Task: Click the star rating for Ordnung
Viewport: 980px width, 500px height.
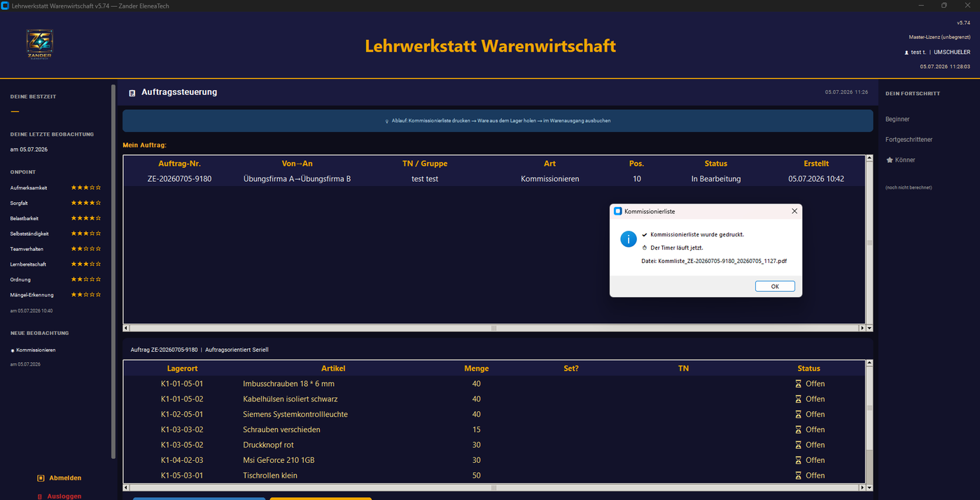Action: (x=86, y=280)
